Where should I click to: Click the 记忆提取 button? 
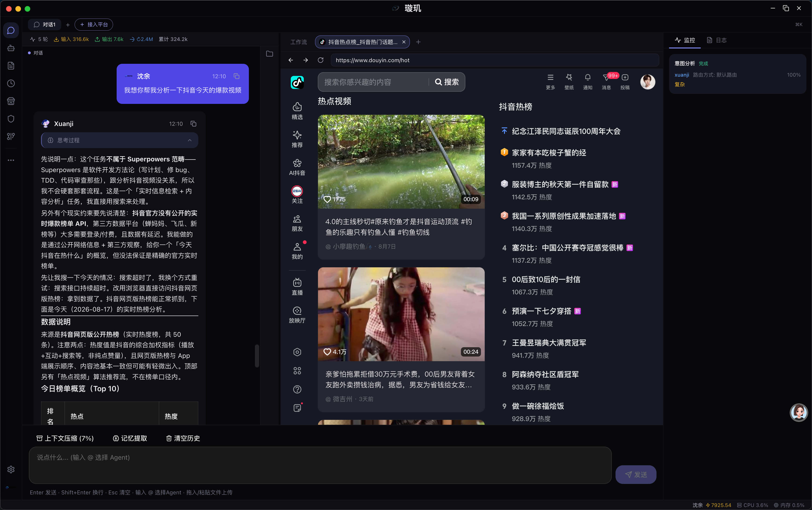pyautogui.click(x=130, y=438)
